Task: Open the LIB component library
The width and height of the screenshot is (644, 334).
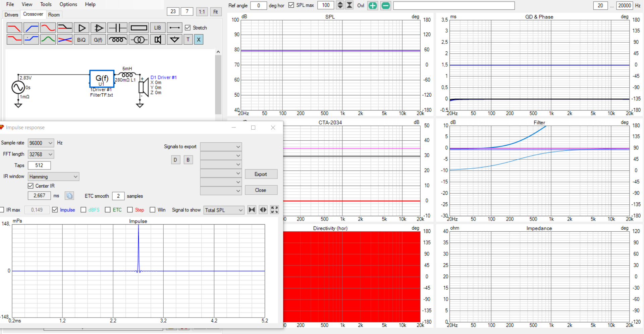Action: (x=158, y=28)
